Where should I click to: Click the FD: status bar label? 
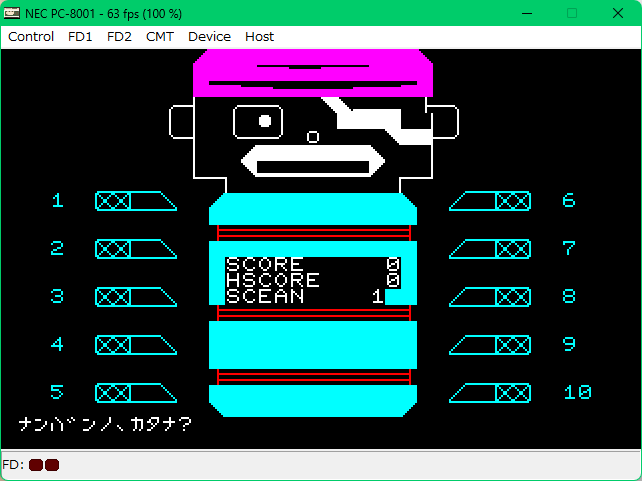coord(13,465)
